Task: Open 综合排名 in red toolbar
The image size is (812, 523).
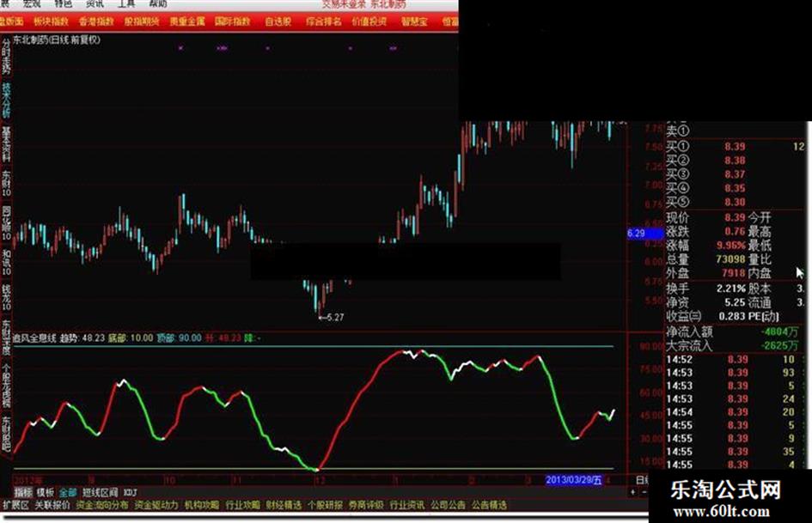Action: pyautogui.click(x=324, y=21)
